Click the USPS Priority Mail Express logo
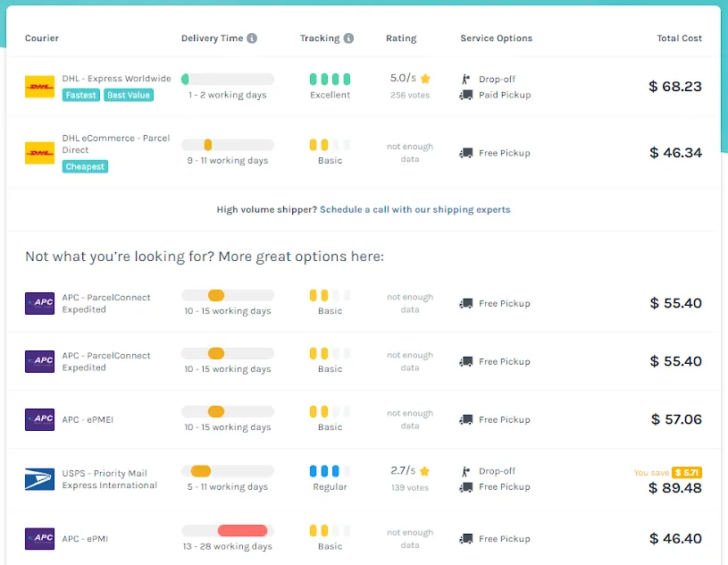Screen dimensions: 728x565 pos(39,479)
